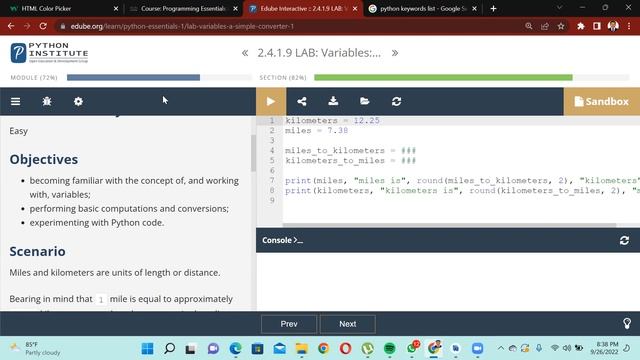Screen dimensions: 640x360
Task: Click the bug report icon
Action: click(47, 101)
